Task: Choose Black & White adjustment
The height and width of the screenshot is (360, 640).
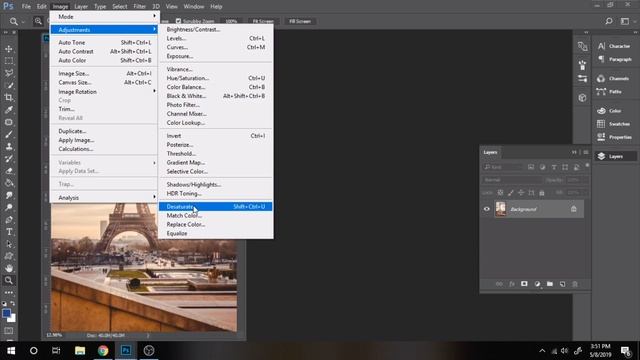Action: pos(216,96)
